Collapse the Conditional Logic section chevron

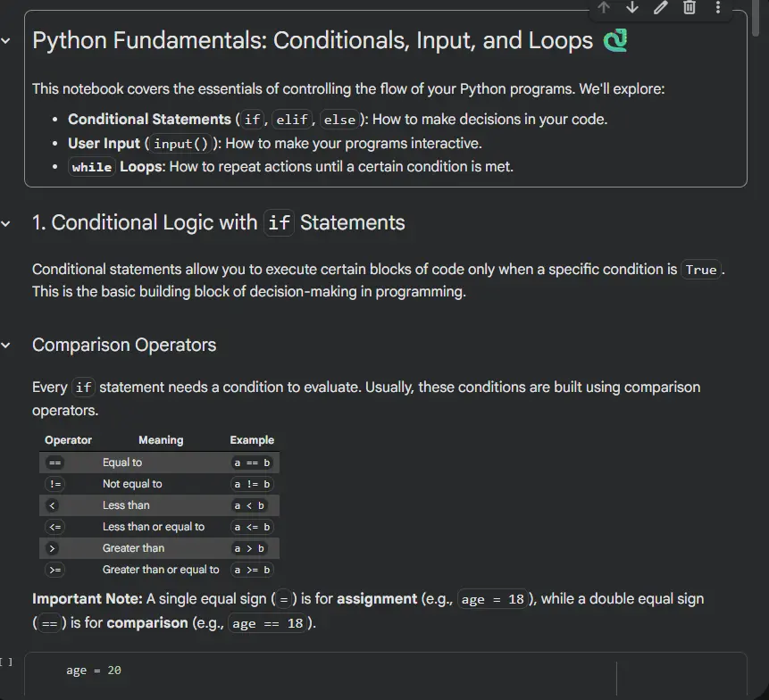7,222
